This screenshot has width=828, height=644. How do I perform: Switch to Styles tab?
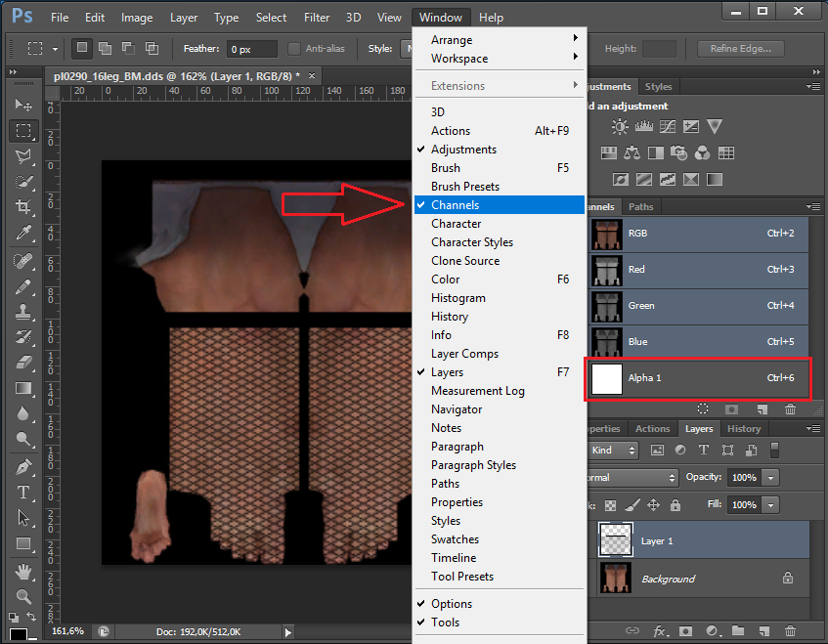pos(659,87)
